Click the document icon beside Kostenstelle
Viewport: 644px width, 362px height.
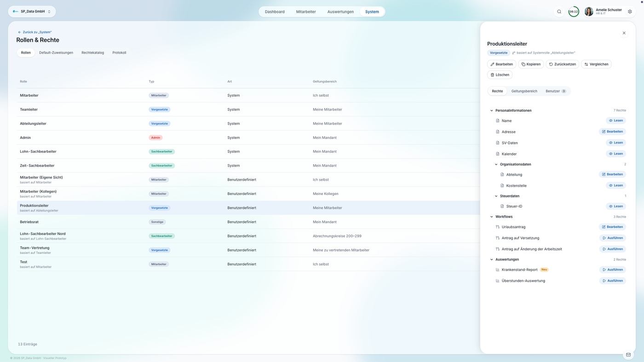(x=502, y=185)
